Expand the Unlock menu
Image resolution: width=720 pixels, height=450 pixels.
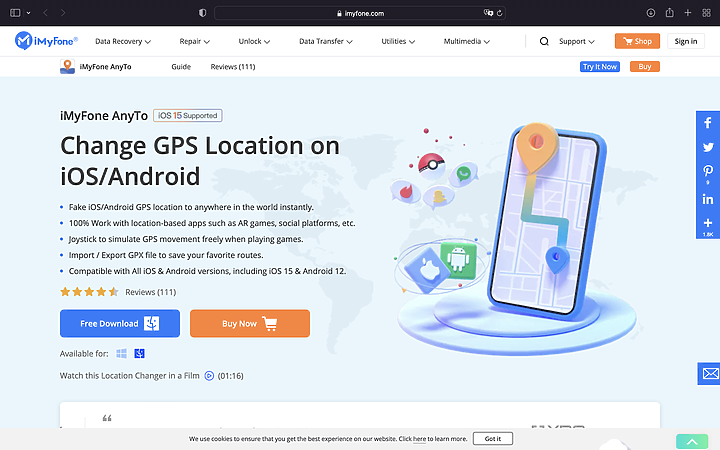click(254, 41)
